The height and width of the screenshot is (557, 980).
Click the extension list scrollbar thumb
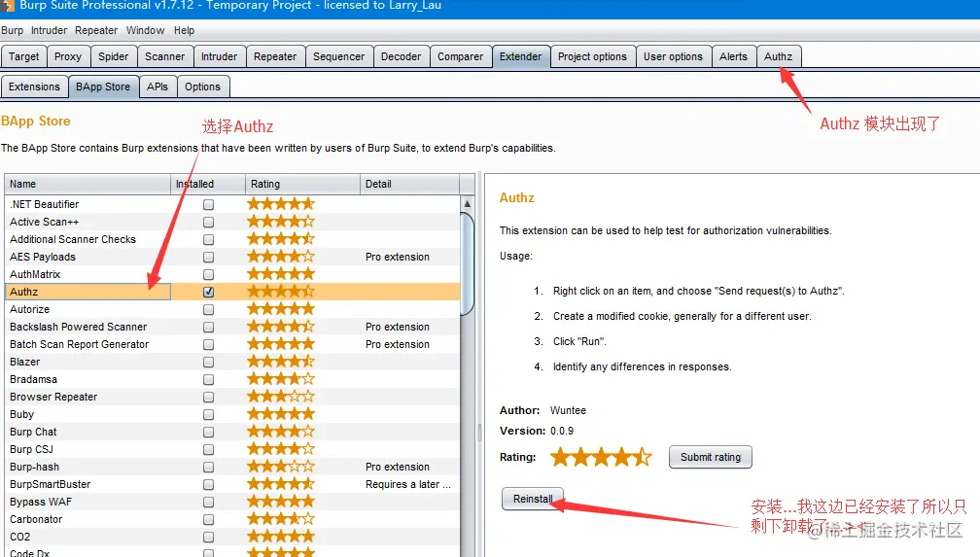click(467, 263)
